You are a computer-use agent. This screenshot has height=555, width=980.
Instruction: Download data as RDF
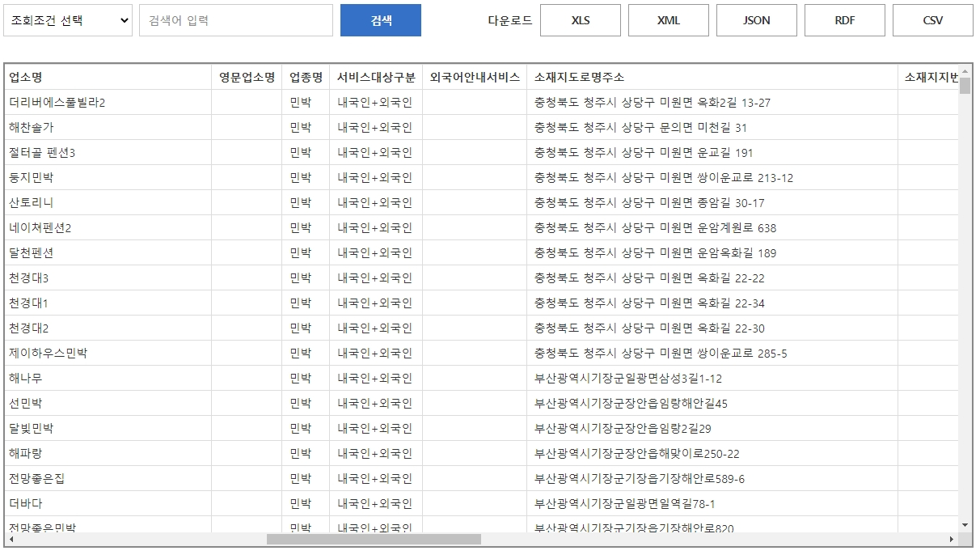coord(845,20)
